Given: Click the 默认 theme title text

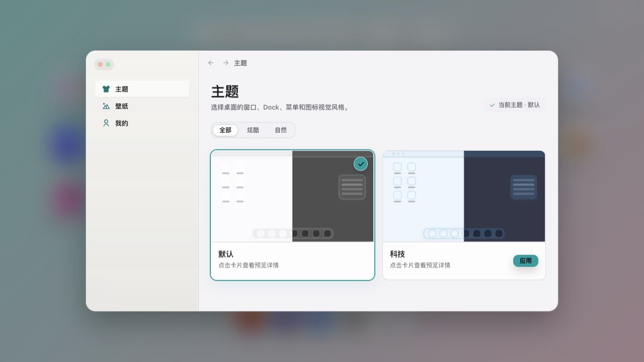Looking at the screenshot, I should 226,254.
